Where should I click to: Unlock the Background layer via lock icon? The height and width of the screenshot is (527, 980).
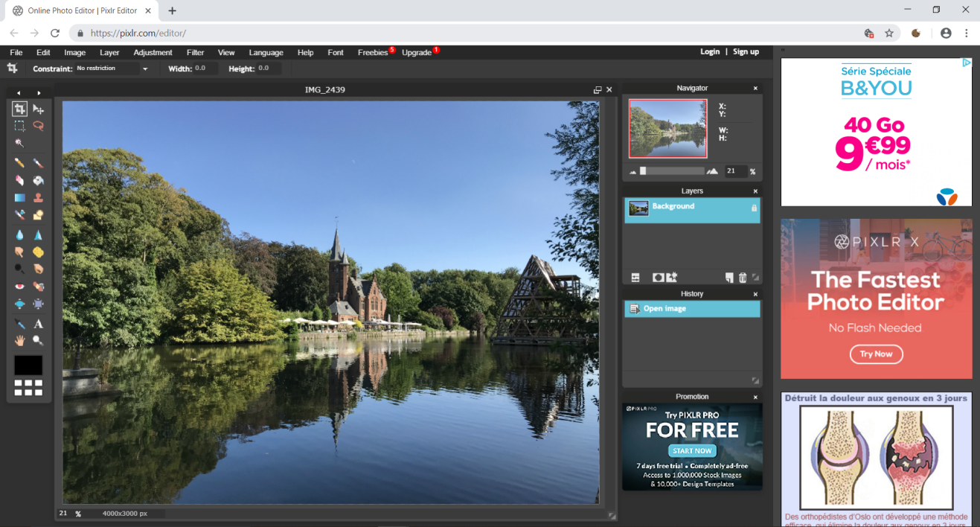pos(754,208)
